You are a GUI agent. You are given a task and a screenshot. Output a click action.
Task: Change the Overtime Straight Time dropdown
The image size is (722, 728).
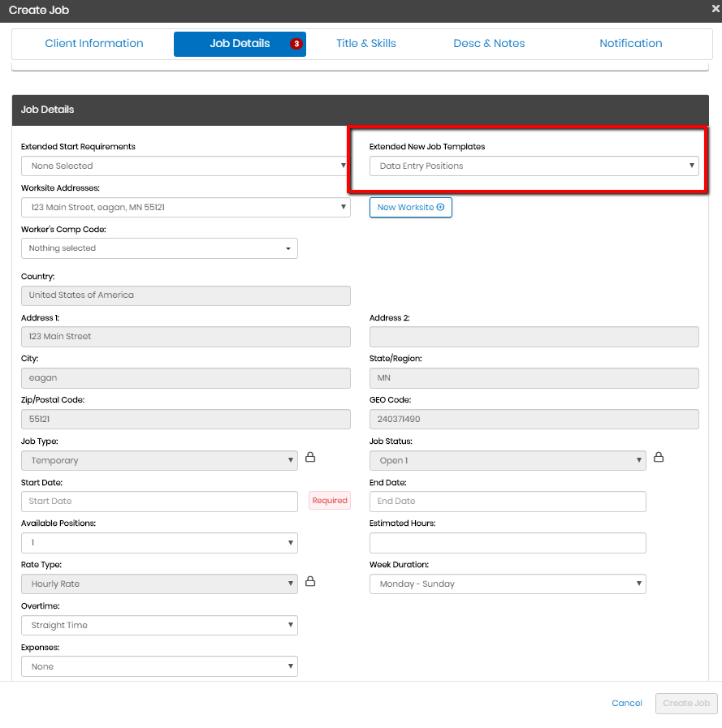click(x=159, y=626)
